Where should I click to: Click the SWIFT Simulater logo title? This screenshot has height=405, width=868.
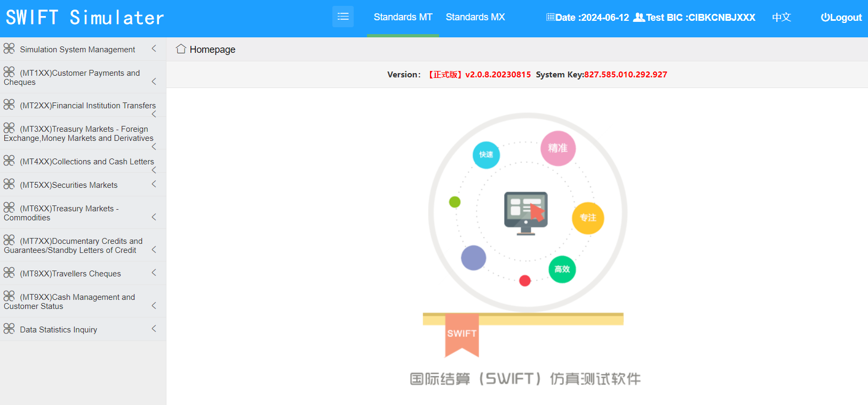[x=85, y=18]
